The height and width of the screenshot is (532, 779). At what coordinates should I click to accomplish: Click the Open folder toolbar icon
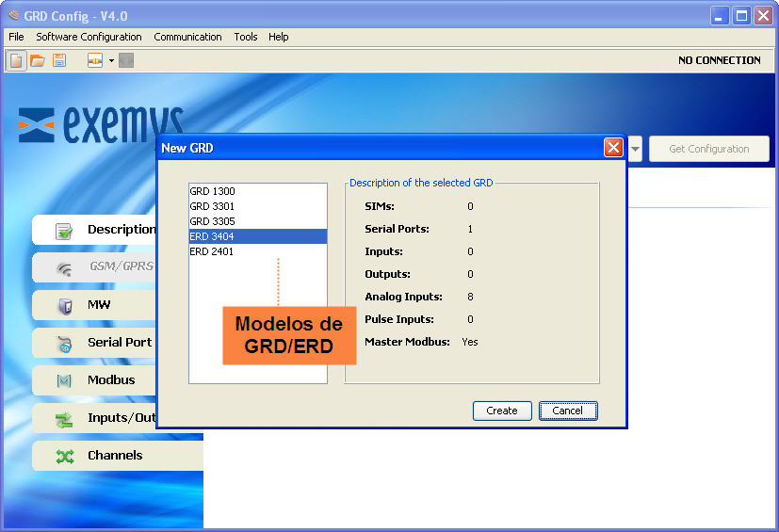click(38, 60)
